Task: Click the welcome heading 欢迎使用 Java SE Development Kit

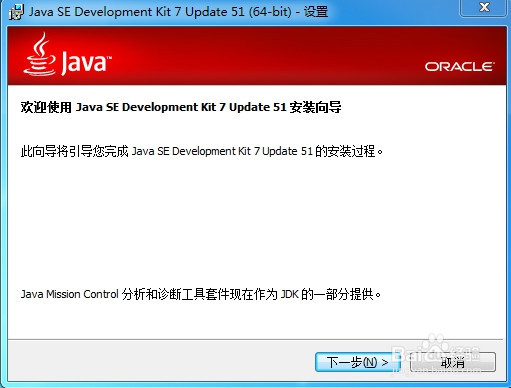Action: point(181,107)
